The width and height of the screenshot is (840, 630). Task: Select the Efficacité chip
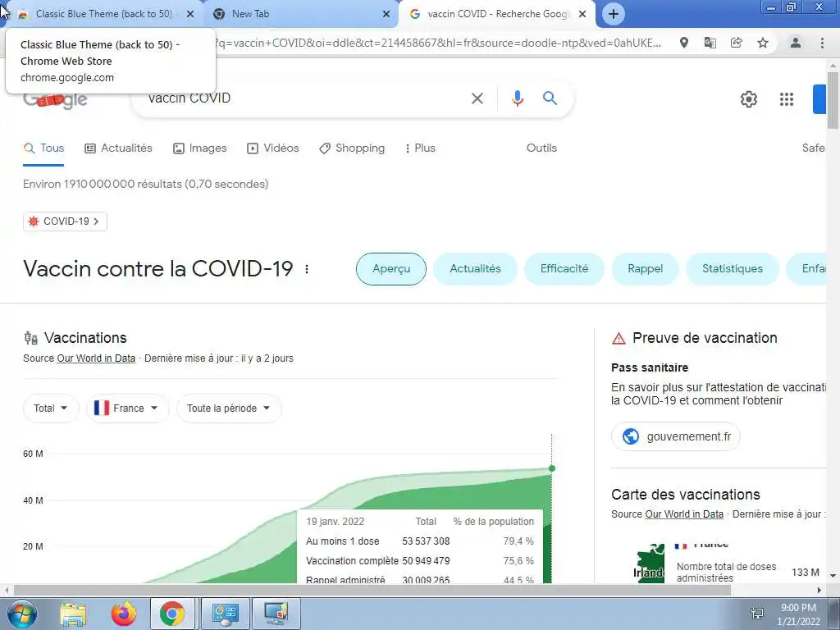point(564,269)
